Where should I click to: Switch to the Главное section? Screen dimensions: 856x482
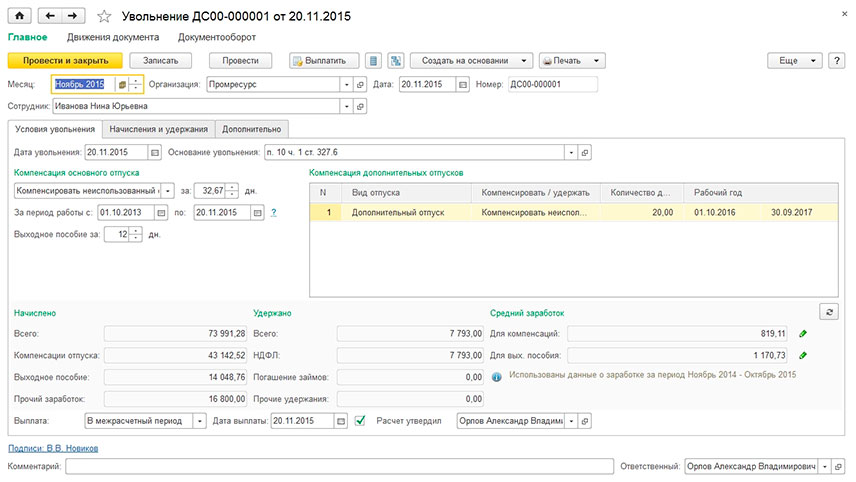(x=27, y=37)
